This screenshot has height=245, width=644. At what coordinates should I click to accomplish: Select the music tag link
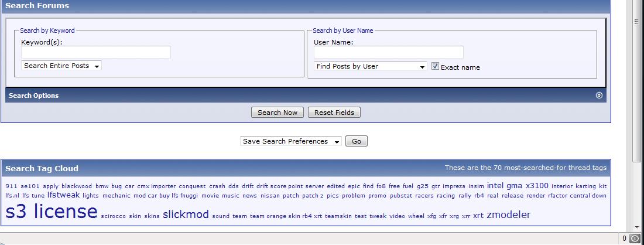[231, 196]
